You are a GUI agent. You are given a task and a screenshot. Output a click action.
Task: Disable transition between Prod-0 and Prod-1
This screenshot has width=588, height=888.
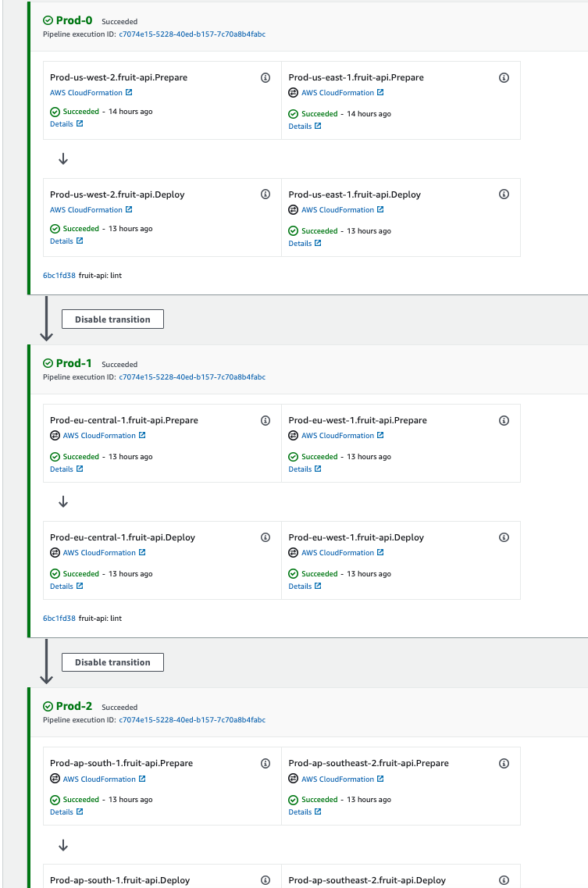coord(112,319)
